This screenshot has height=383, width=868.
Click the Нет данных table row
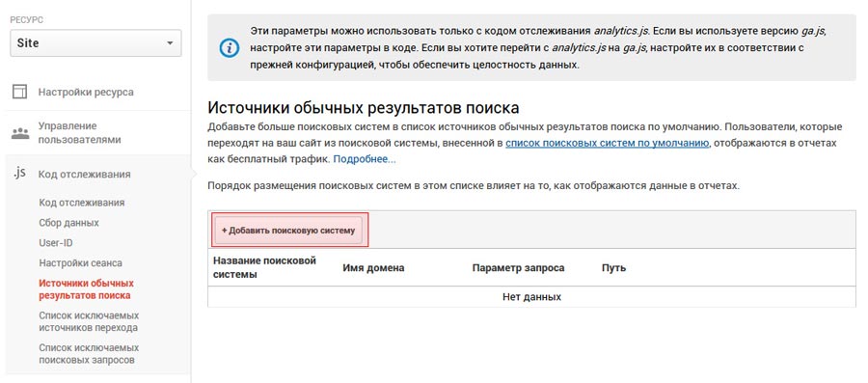point(532,297)
